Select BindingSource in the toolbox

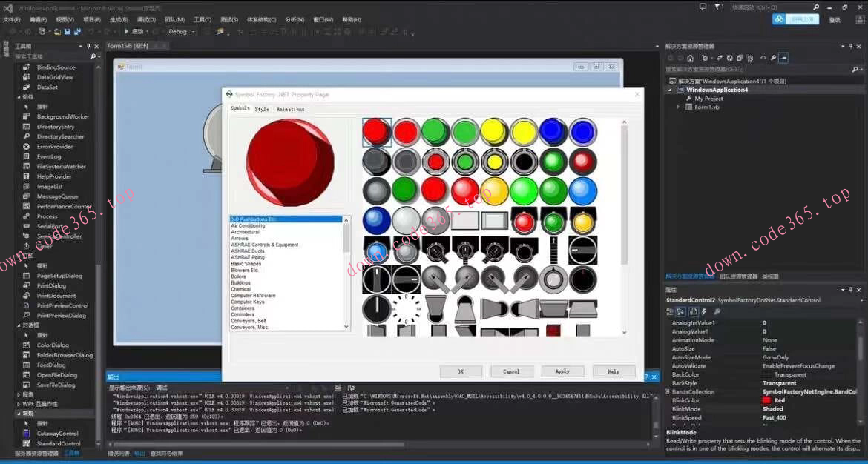[x=56, y=67]
